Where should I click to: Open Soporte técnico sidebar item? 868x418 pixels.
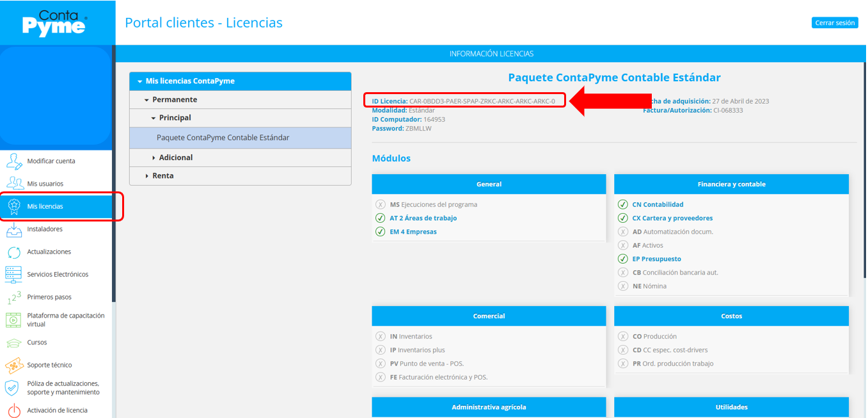pos(49,365)
